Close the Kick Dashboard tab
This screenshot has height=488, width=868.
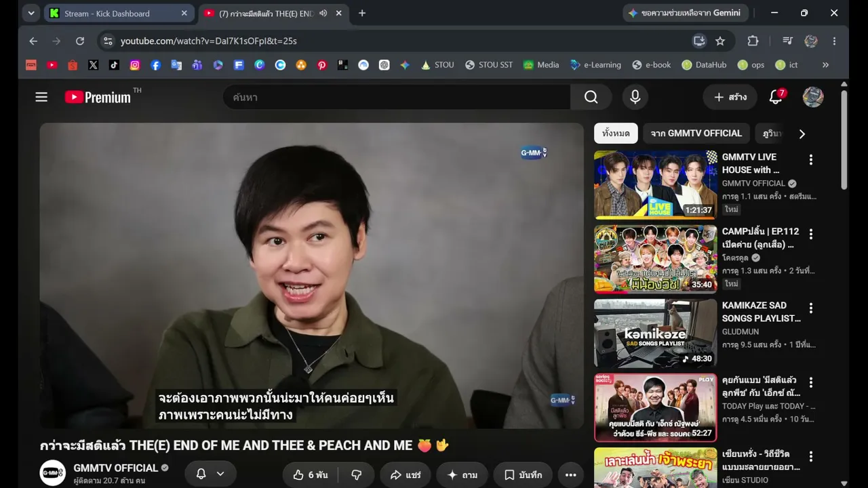[x=184, y=13]
